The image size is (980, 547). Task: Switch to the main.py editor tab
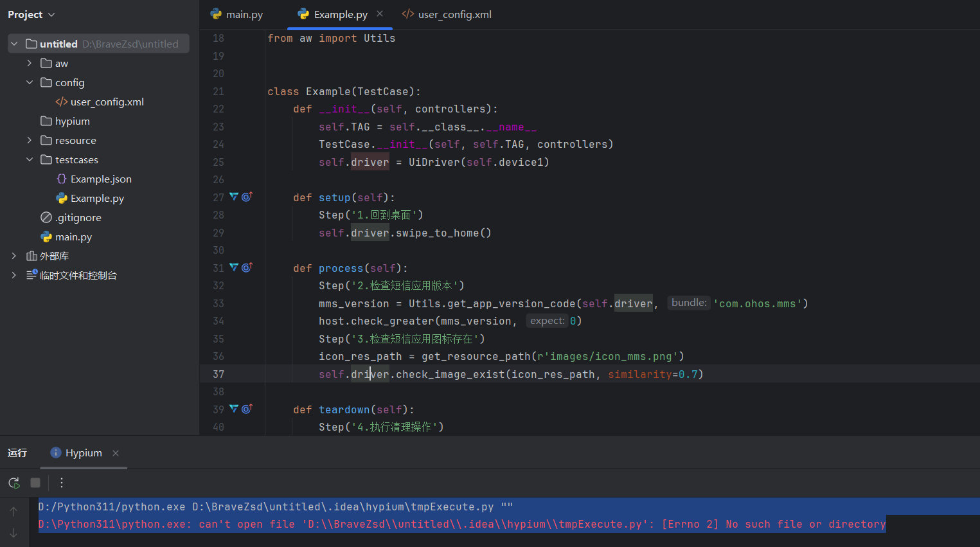click(237, 14)
